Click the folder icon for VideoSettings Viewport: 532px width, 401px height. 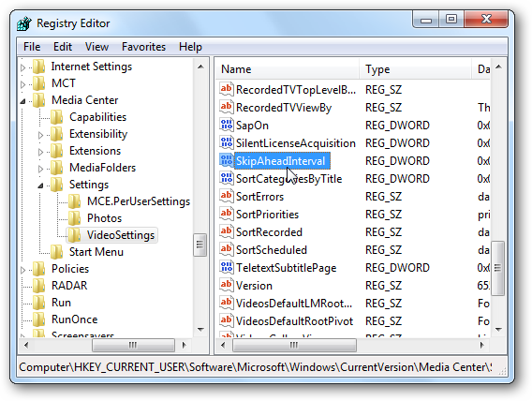(x=74, y=235)
